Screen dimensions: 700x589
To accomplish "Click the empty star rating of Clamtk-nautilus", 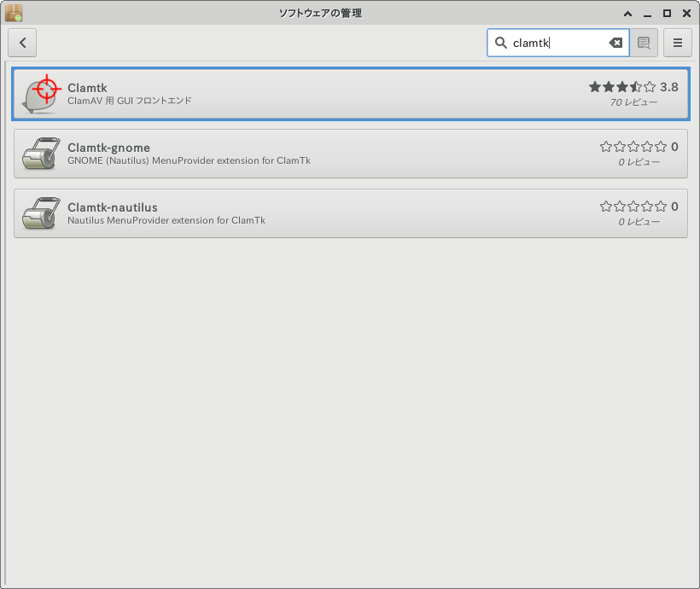I will (639, 207).
